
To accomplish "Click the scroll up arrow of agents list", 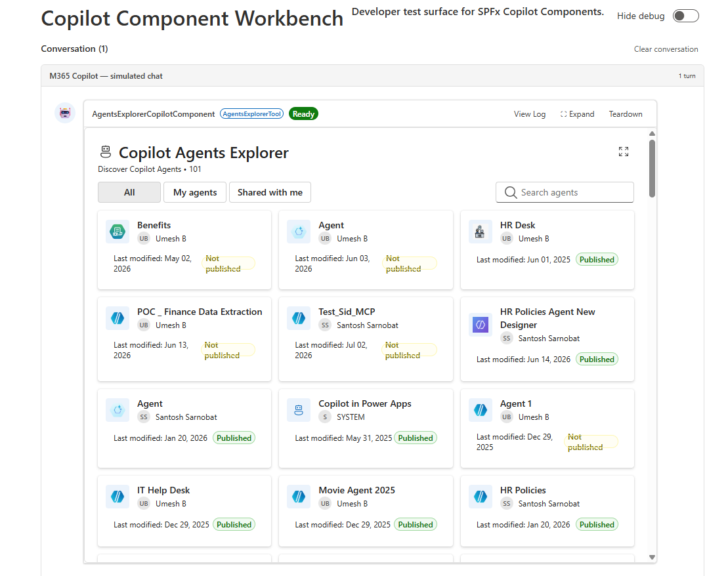I will pos(652,134).
